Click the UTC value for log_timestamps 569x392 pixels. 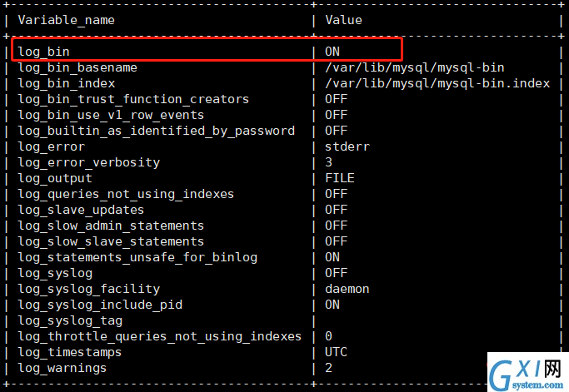(x=336, y=352)
